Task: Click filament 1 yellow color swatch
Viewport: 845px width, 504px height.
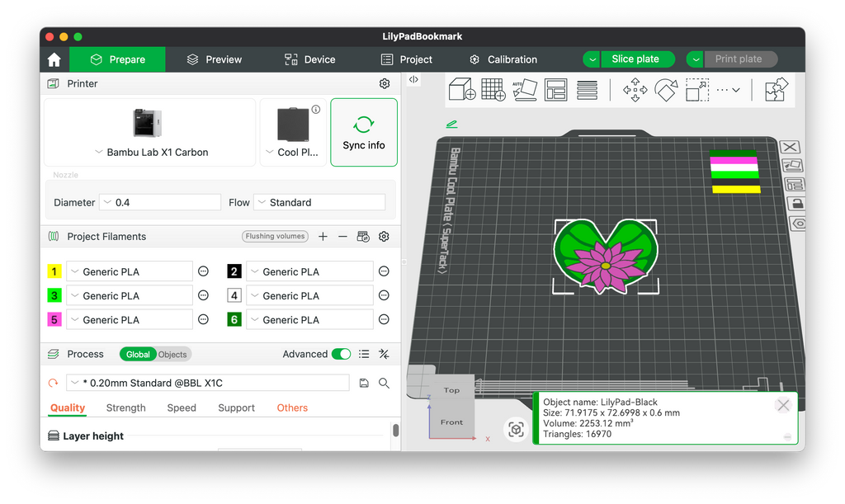Action: pyautogui.click(x=54, y=271)
